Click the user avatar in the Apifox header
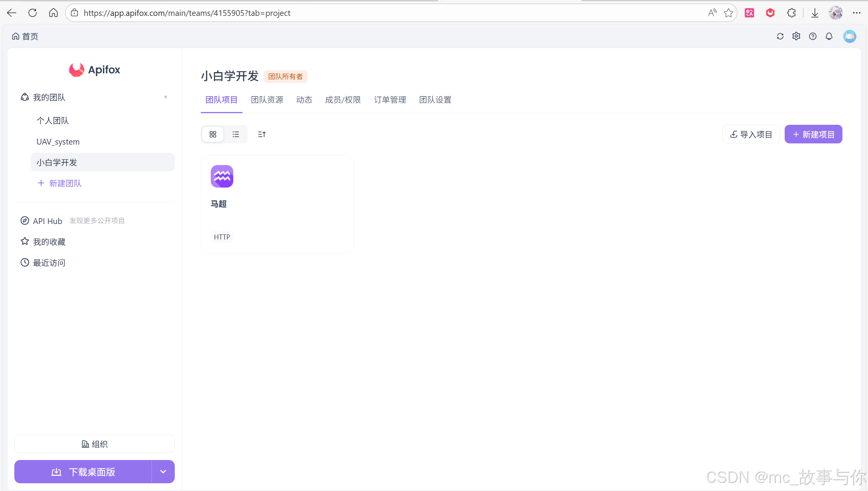The image size is (868, 491). point(849,36)
